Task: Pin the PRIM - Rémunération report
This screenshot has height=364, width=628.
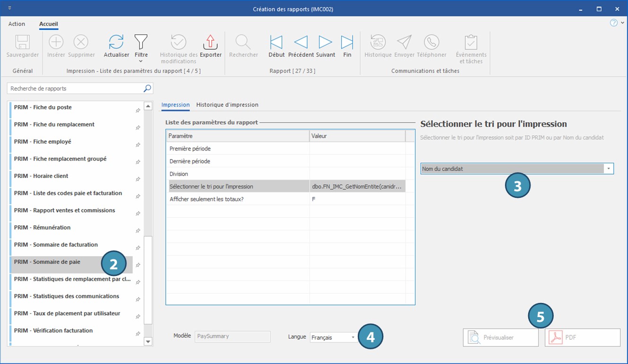Action: pos(138,231)
